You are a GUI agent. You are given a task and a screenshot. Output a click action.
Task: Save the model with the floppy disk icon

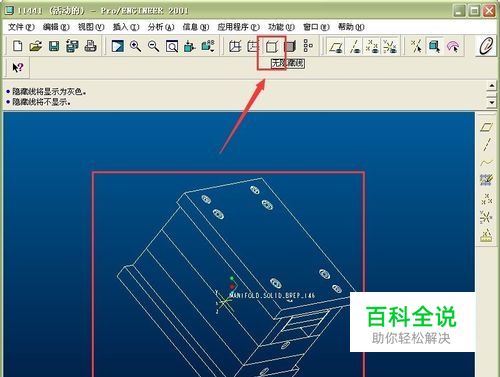[x=54, y=46]
